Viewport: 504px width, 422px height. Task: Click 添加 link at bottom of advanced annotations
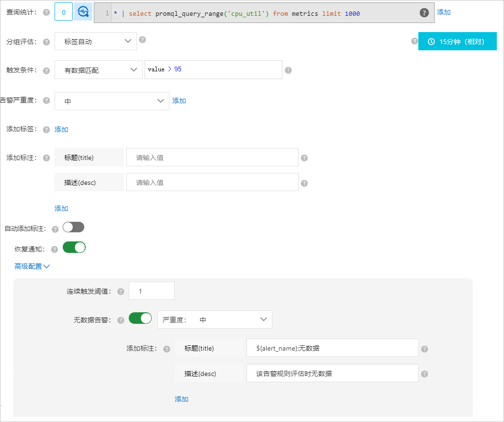(x=181, y=399)
